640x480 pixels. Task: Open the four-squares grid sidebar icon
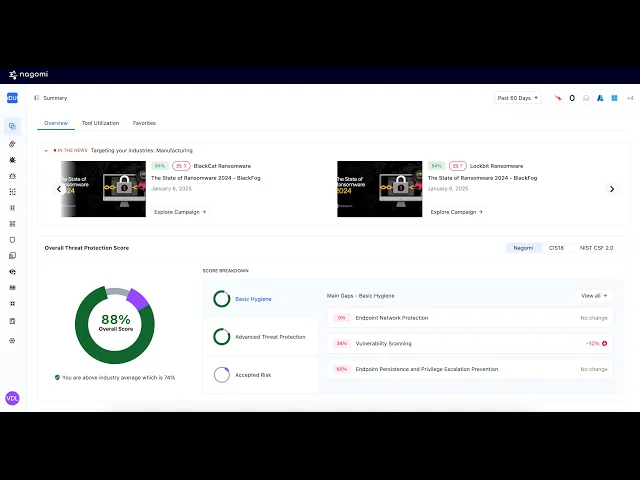12,303
